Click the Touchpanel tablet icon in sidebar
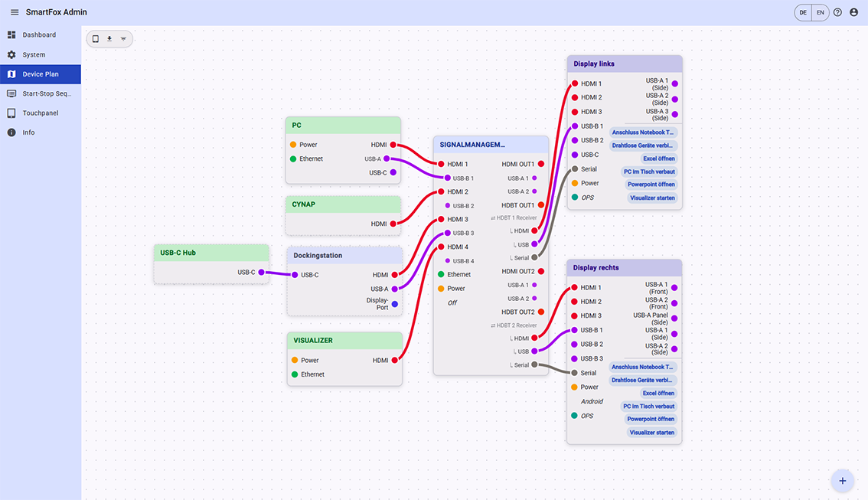The width and height of the screenshot is (868, 500). pos(11,113)
